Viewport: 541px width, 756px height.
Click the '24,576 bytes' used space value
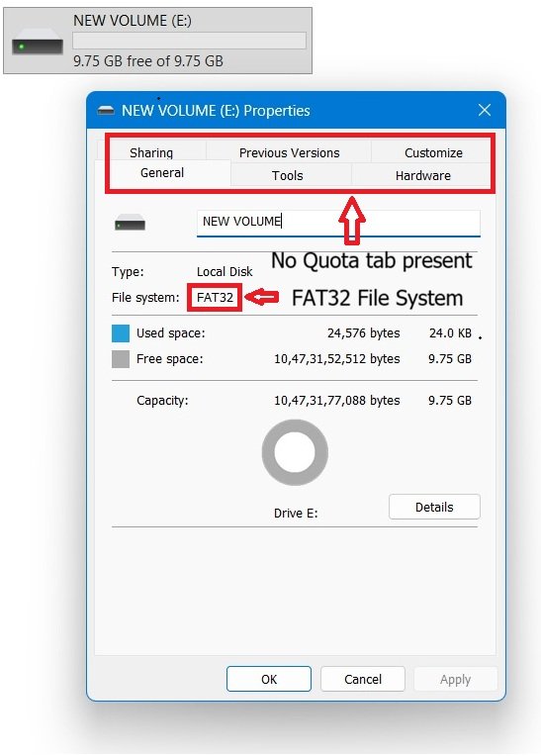click(364, 333)
